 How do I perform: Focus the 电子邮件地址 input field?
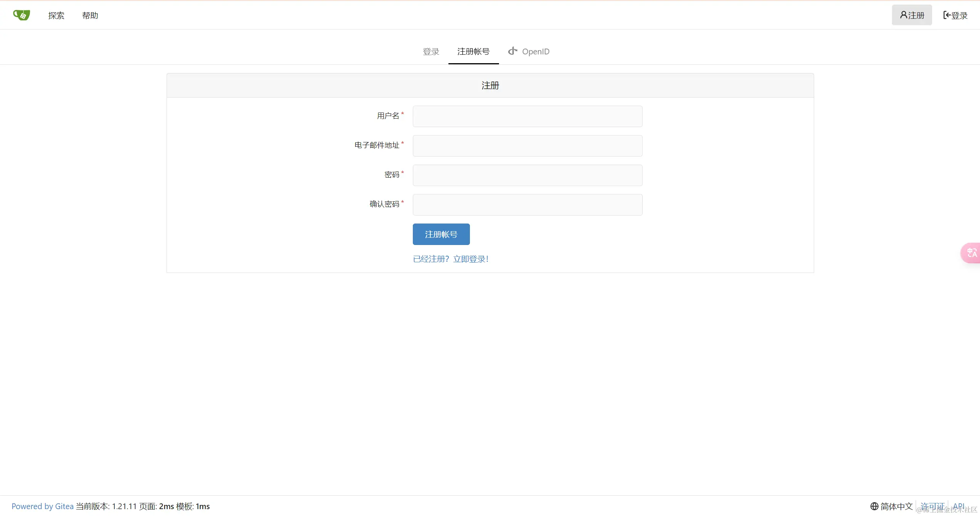tap(527, 146)
